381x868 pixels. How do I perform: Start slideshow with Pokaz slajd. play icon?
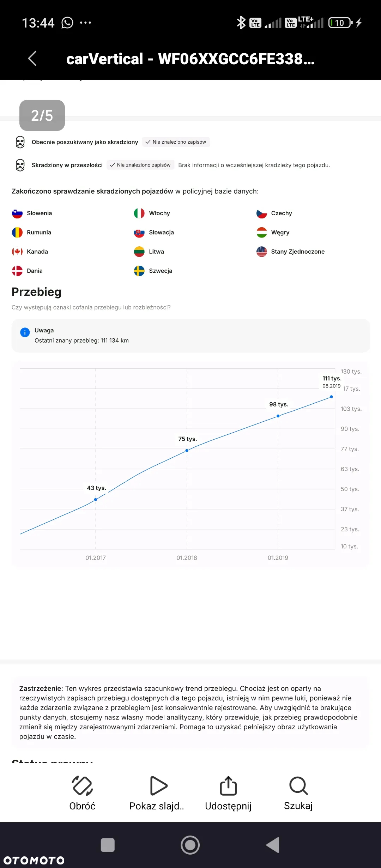click(158, 785)
